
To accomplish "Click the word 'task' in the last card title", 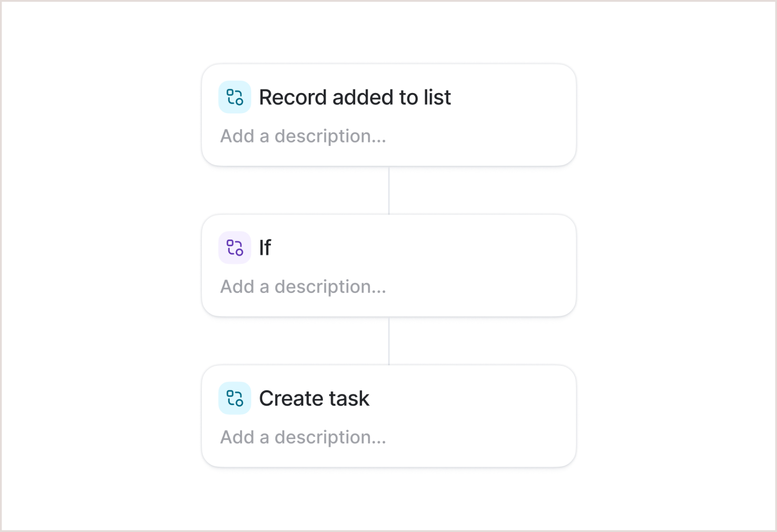I will (x=349, y=398).
